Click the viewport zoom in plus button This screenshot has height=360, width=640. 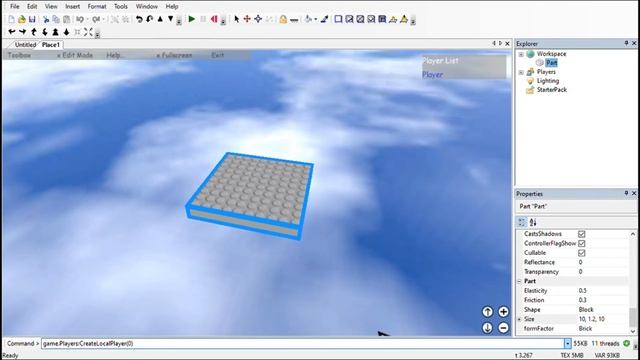coord(503,312)
